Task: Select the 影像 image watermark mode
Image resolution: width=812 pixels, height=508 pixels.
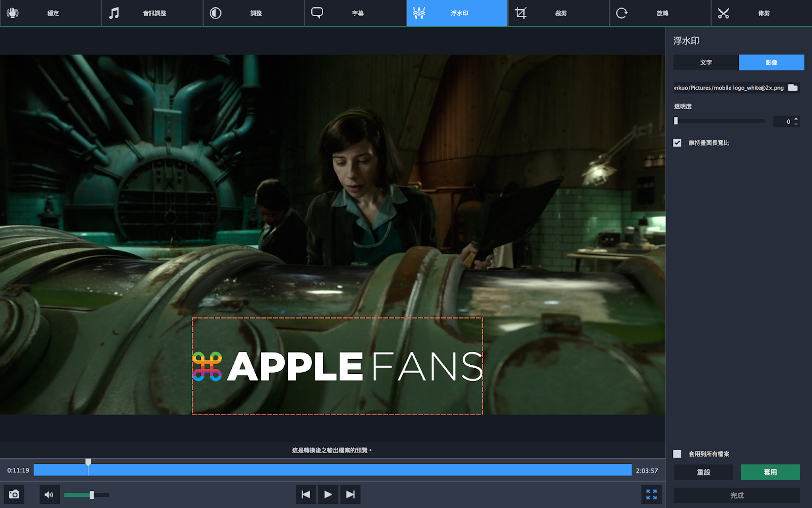Action: click(x=771, y=62)
